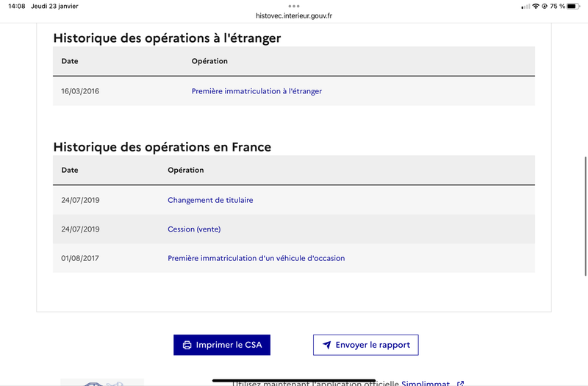
Task: Tap the orientation lock status icon
Action: tap(545, 6)
